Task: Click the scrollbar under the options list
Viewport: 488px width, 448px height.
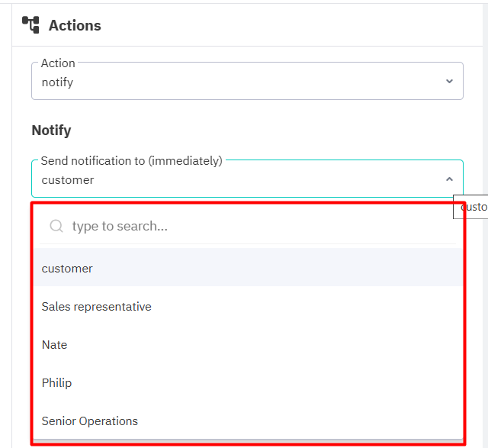Action: point(247,442)
